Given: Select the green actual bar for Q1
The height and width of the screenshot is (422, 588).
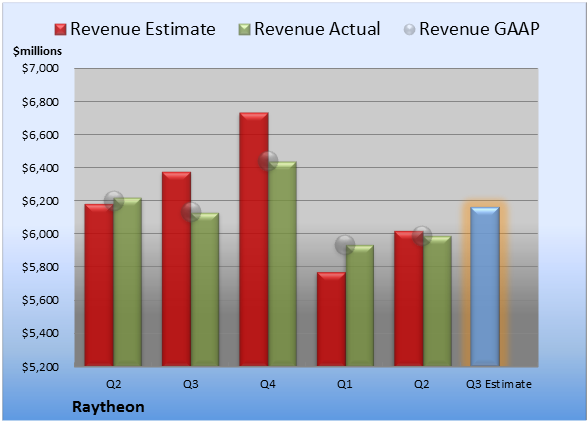Looking at the screenshot, I should click(x=360, y=305).
